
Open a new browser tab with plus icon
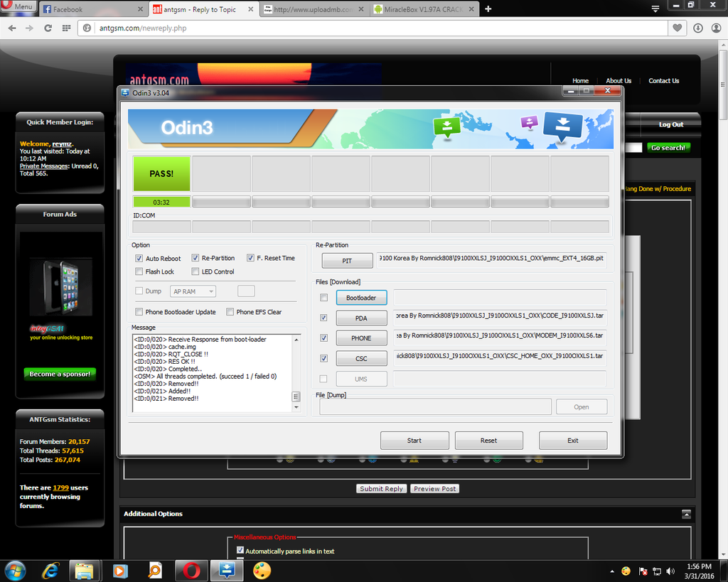coord(488,9)
